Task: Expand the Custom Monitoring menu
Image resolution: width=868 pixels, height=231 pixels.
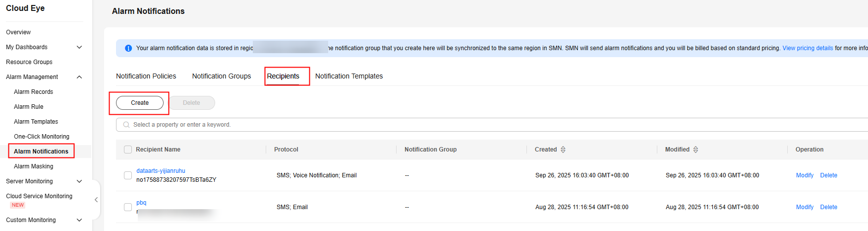Action: click(79, 220)
